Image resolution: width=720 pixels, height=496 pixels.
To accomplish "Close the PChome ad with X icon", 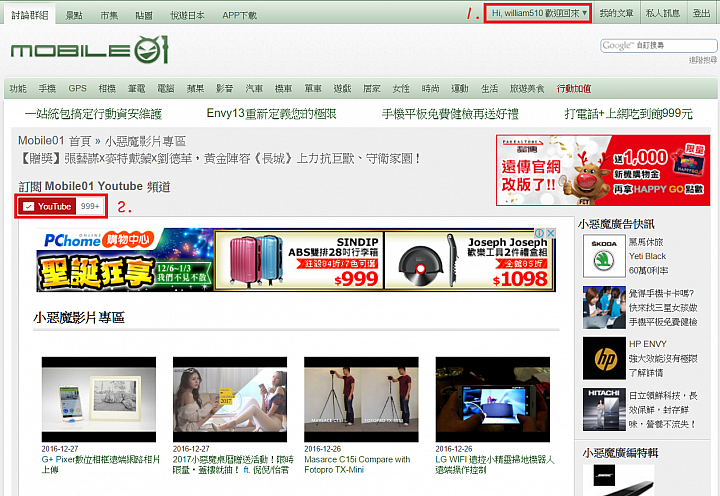I will (551, 233).
